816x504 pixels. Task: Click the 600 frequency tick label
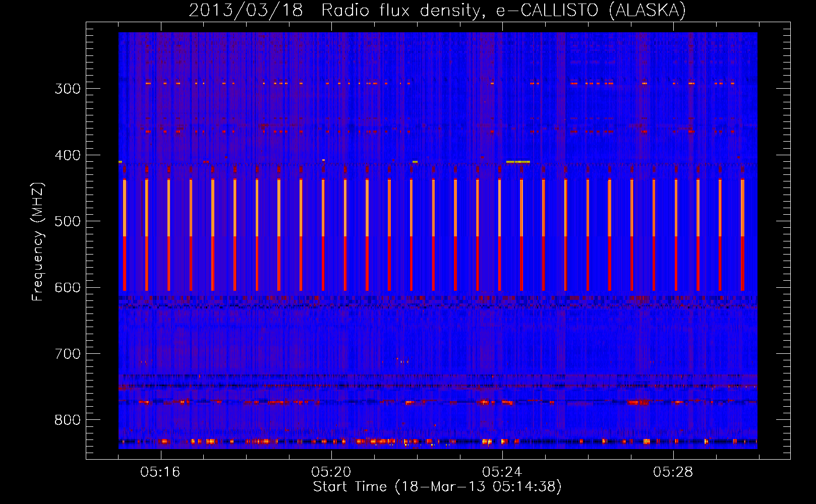pyautogui.click(x=68, y=288)
